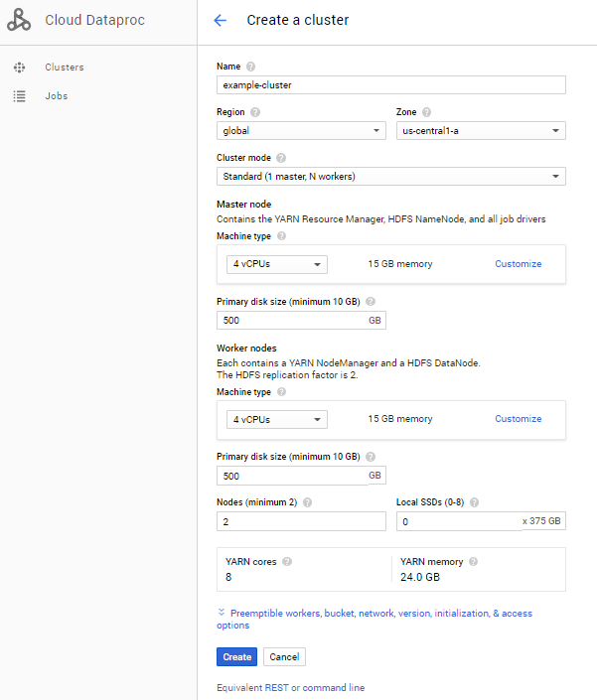597x700 pixels.
Task: Click the Cloud Dataproc title text
Action: coord(94,20)
